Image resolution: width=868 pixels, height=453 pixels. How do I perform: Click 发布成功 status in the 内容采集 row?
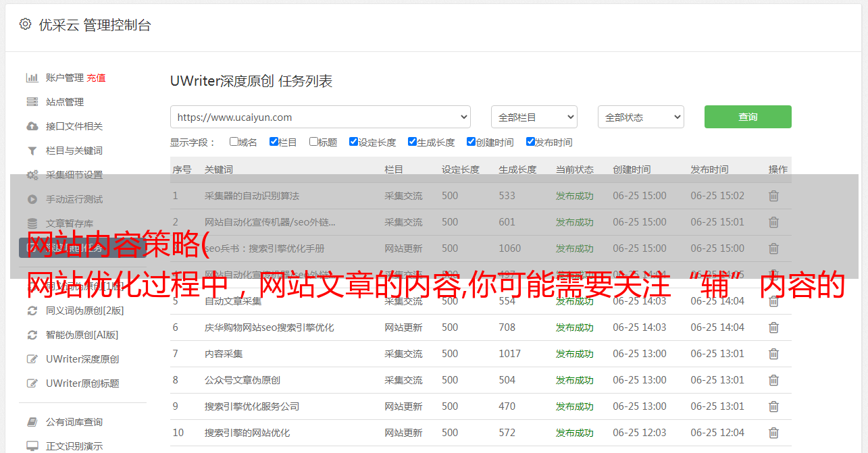tap(575, 354)
